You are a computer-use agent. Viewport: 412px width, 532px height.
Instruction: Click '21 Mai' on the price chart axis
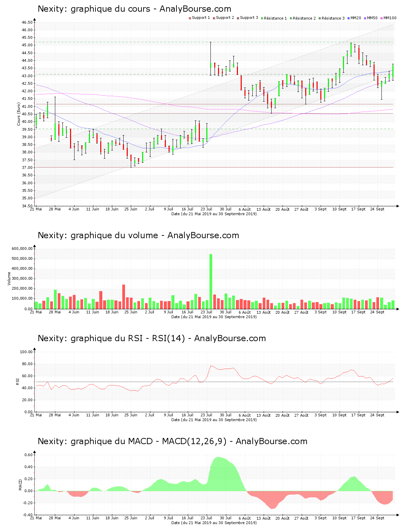tap(36, 209)
